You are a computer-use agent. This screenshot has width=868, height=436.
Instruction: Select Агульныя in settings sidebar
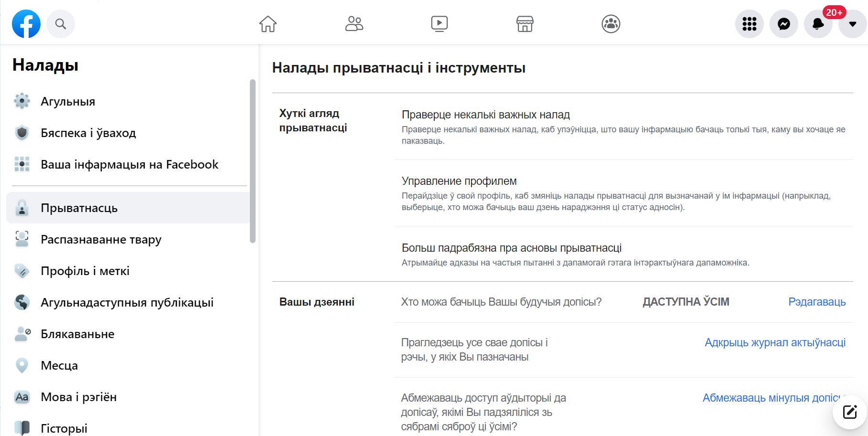[68, 102]
